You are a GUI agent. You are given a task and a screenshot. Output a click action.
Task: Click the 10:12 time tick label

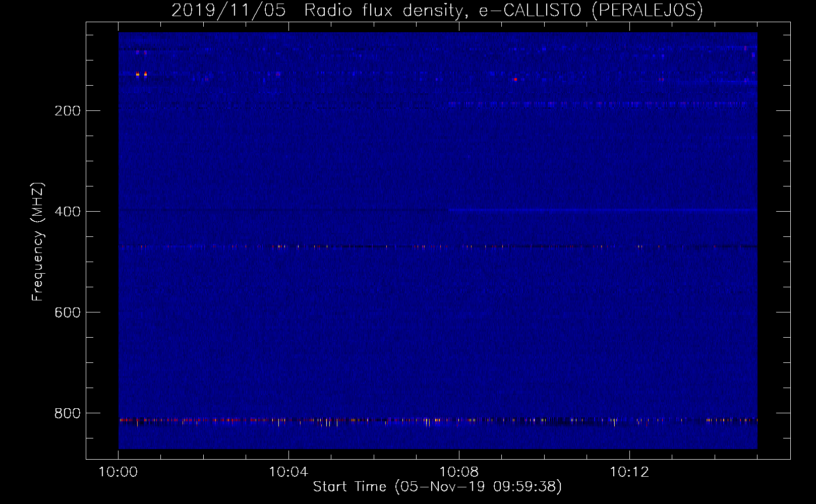pos(629,472)
